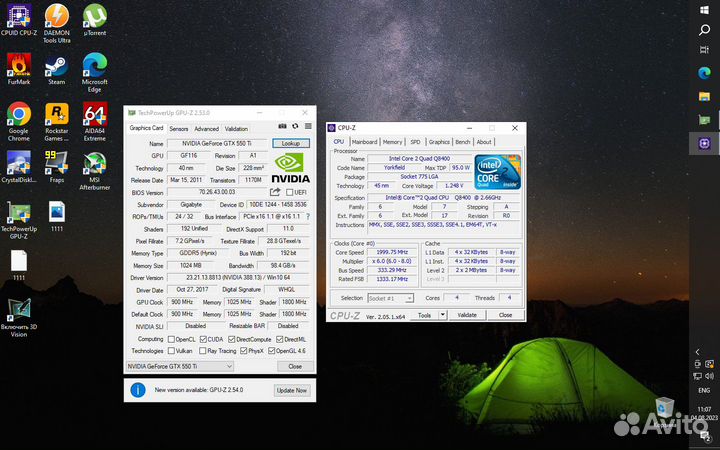Open the GPU-Z hamburger menu

point(308,126)
